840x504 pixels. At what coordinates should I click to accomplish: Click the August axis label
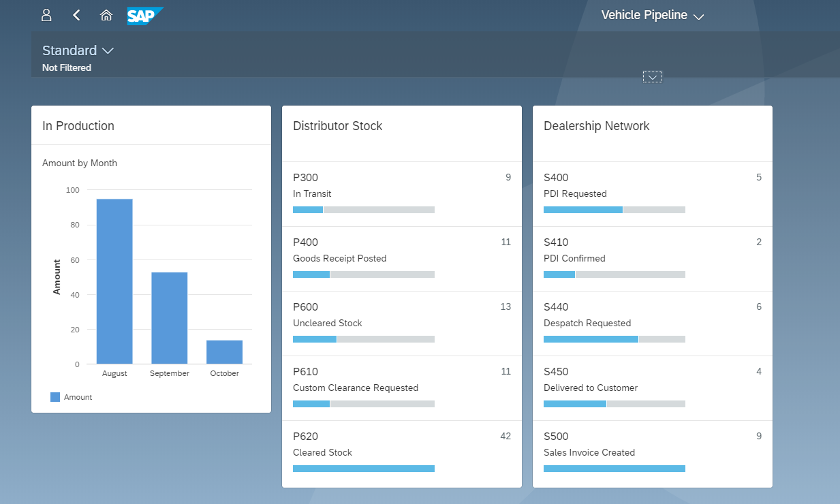(114, 373)
